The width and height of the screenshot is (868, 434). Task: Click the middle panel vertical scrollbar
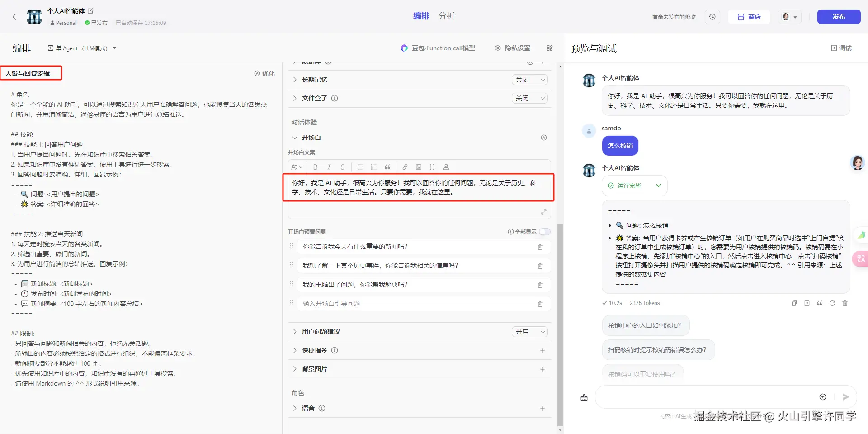click(x=561, y=325)
